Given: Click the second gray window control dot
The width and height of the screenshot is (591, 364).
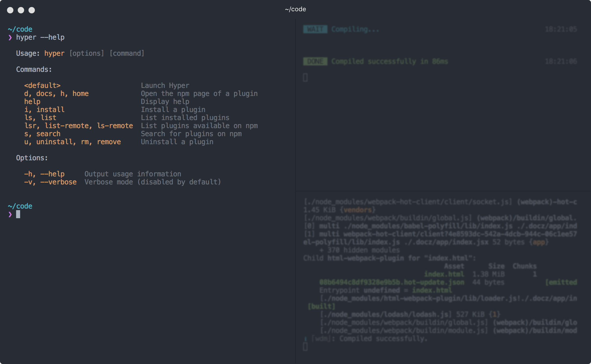Looking at the screenshot, I should click(x=21, y=10).
